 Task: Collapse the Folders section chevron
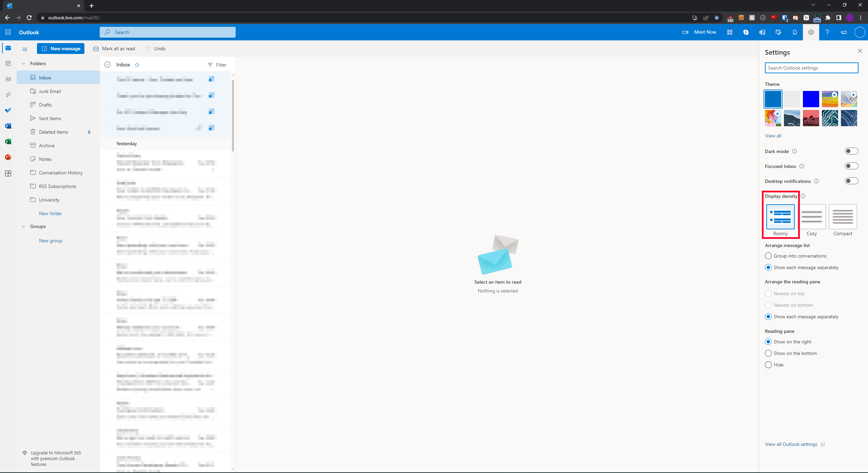point(23,63)
